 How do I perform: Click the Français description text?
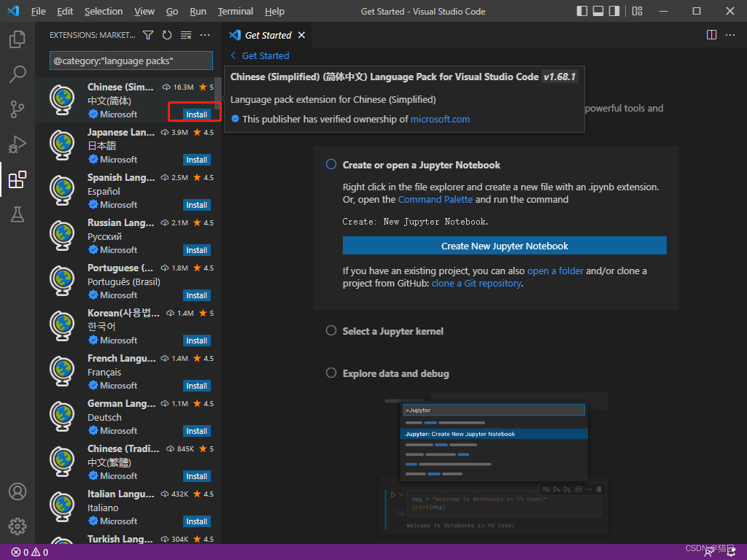[x=104, y=372]
